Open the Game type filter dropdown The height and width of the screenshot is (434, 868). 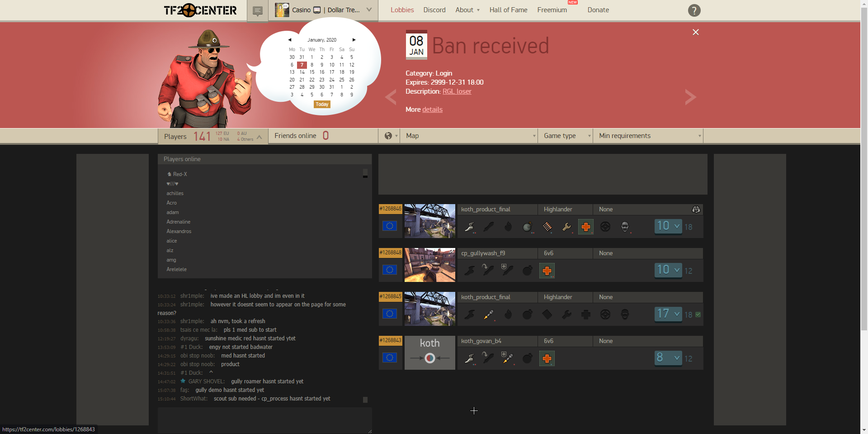565,136
